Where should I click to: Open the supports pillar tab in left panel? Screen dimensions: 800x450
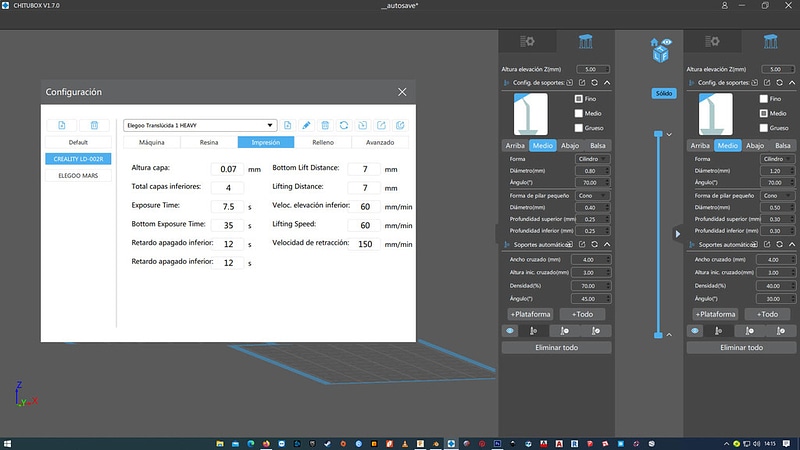585,41
